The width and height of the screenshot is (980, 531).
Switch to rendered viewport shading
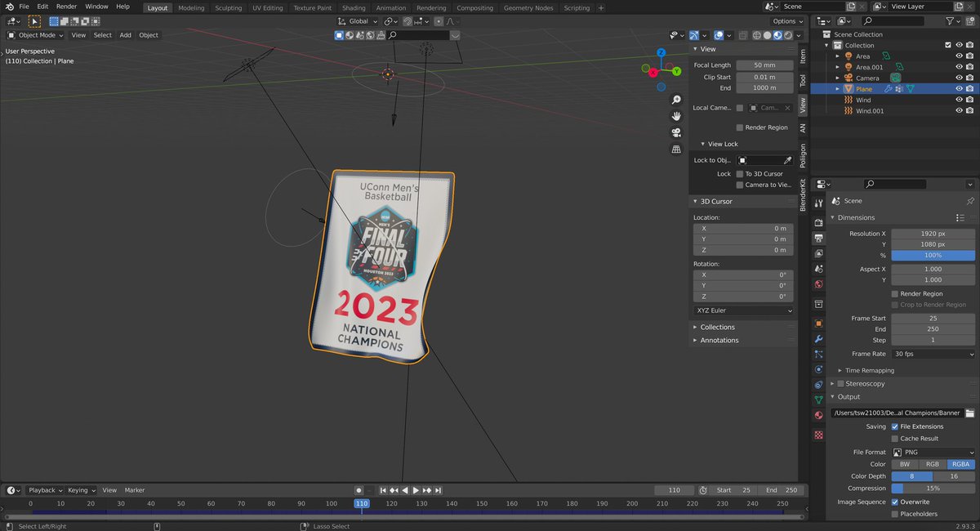[786, 35]
